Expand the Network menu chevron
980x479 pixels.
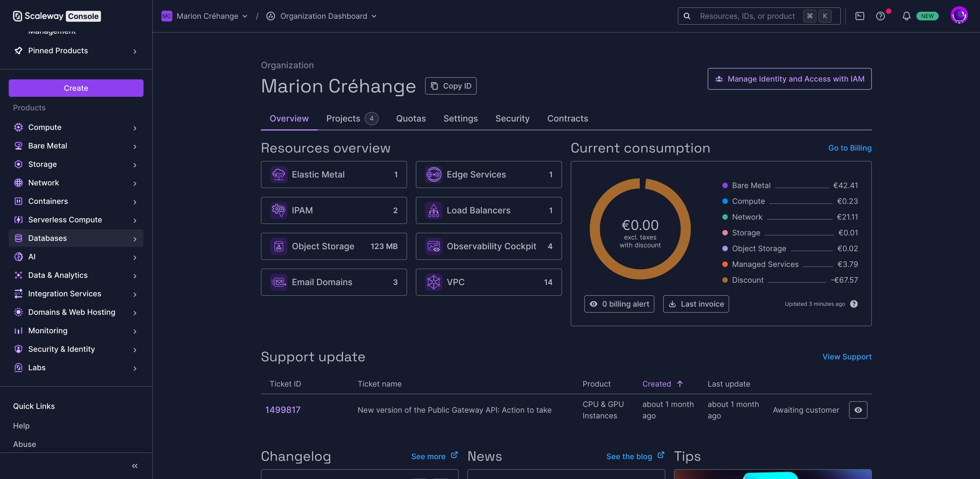pos(135,183)
